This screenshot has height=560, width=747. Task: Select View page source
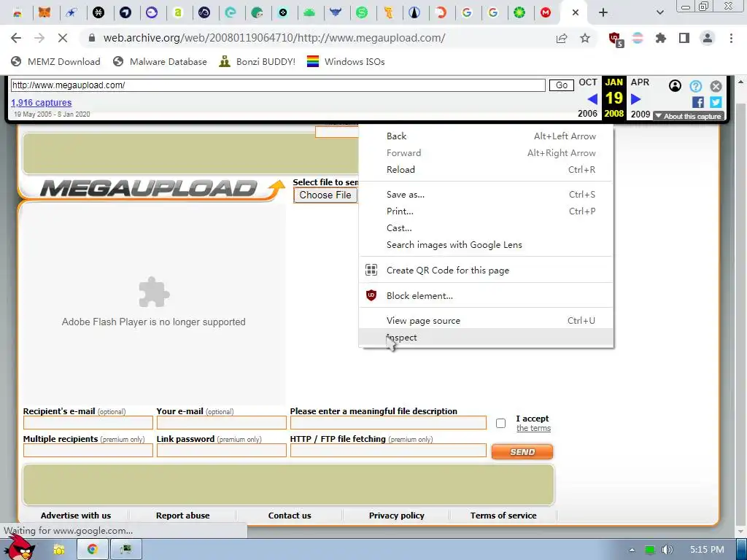click(x=486, y=321)
